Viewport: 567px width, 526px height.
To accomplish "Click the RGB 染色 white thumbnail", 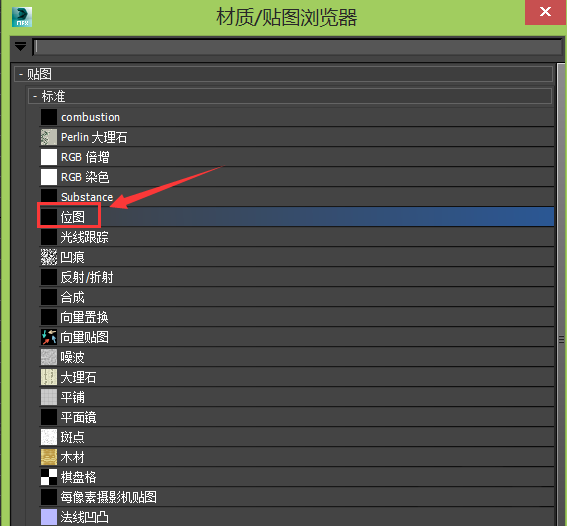I will click(x=49, y=177).
